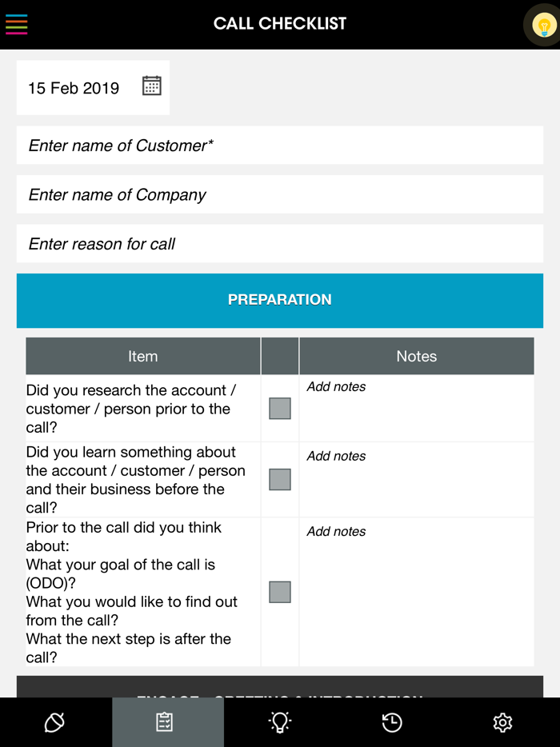Viewport: 560px width, 747px height.
Task: Check the goal of call checkbox
Action: point(280,592)
